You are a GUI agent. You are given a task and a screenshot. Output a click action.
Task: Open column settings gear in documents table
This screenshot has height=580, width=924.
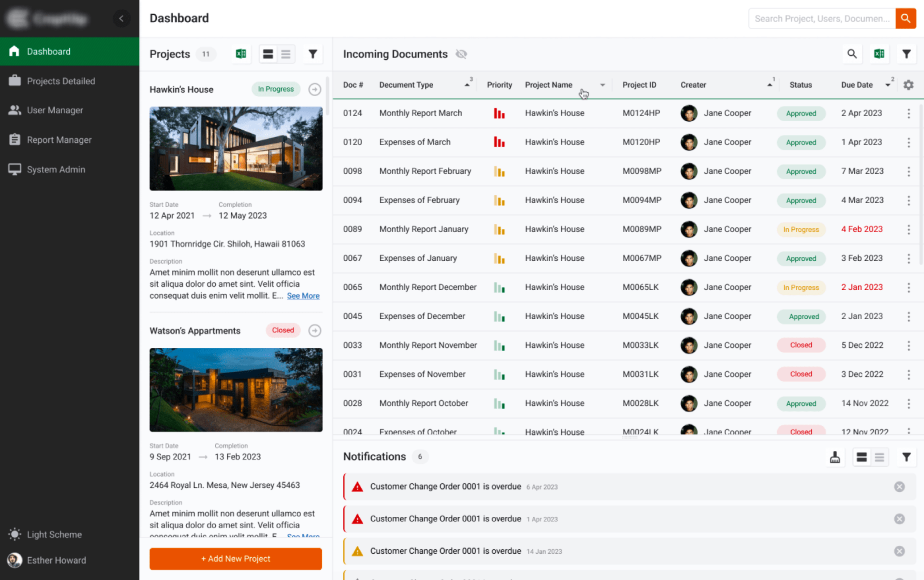(908, 84)
